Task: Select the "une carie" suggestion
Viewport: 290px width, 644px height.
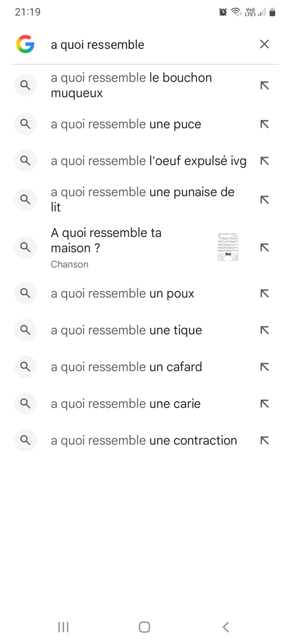Action: pyautogui.click(x=126, y=404)
